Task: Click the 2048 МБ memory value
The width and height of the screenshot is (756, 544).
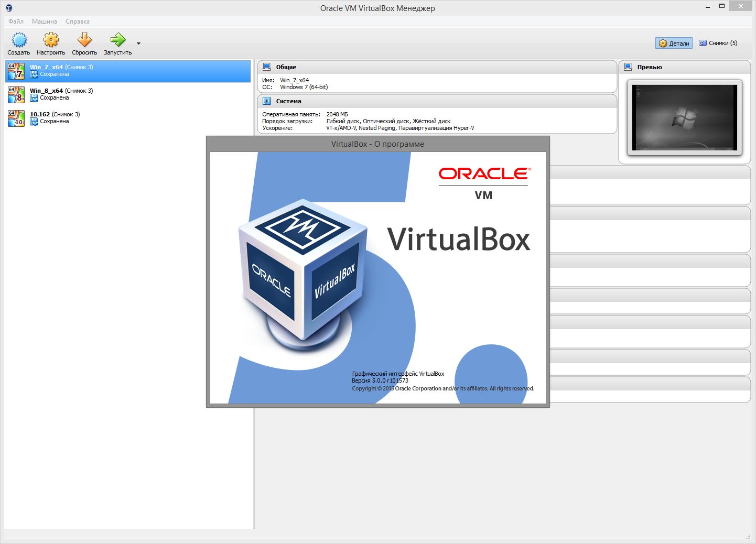Action: [337, 114]
